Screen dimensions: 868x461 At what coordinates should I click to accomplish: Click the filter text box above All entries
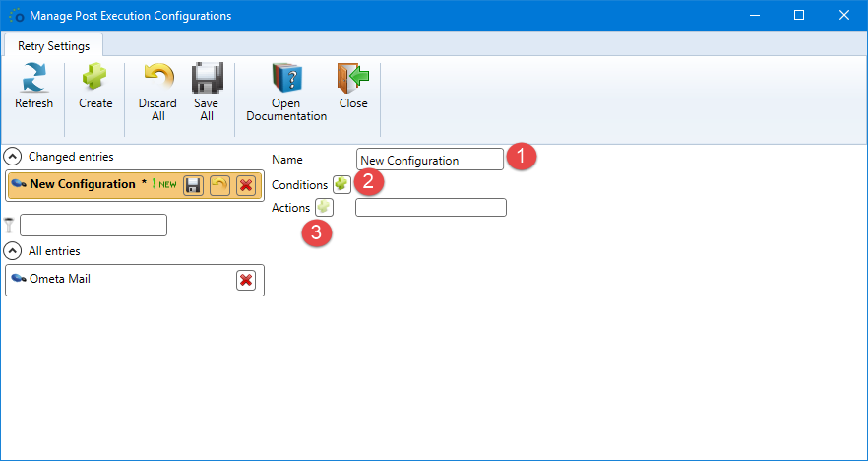point(93,225)
